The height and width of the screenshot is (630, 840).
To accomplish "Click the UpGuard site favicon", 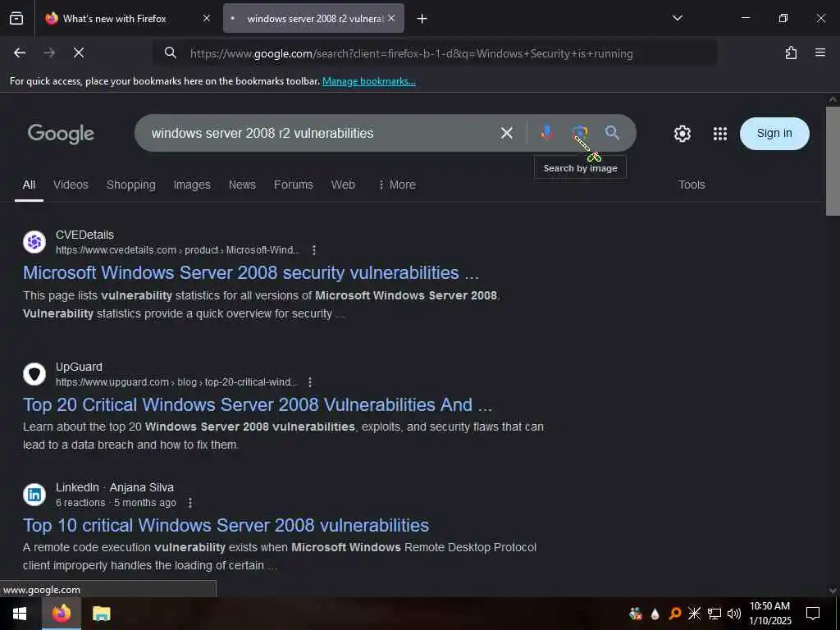I will [x=34, y=374].
